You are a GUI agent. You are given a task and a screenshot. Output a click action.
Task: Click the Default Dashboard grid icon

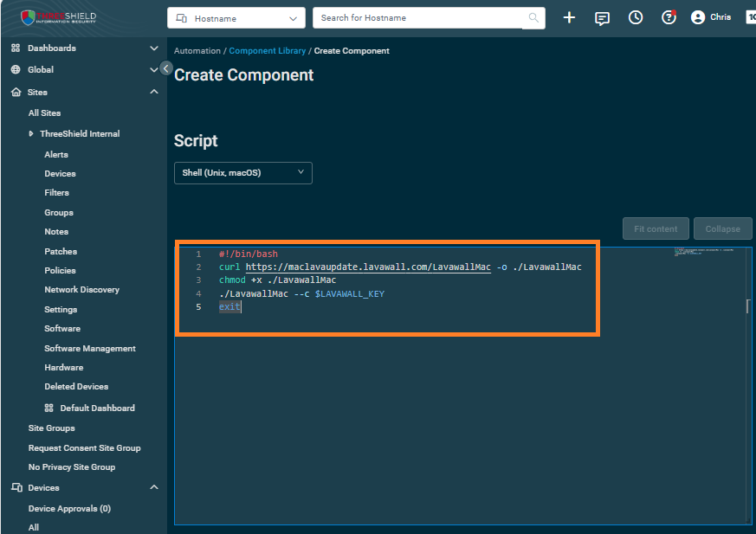pos(48,408)
